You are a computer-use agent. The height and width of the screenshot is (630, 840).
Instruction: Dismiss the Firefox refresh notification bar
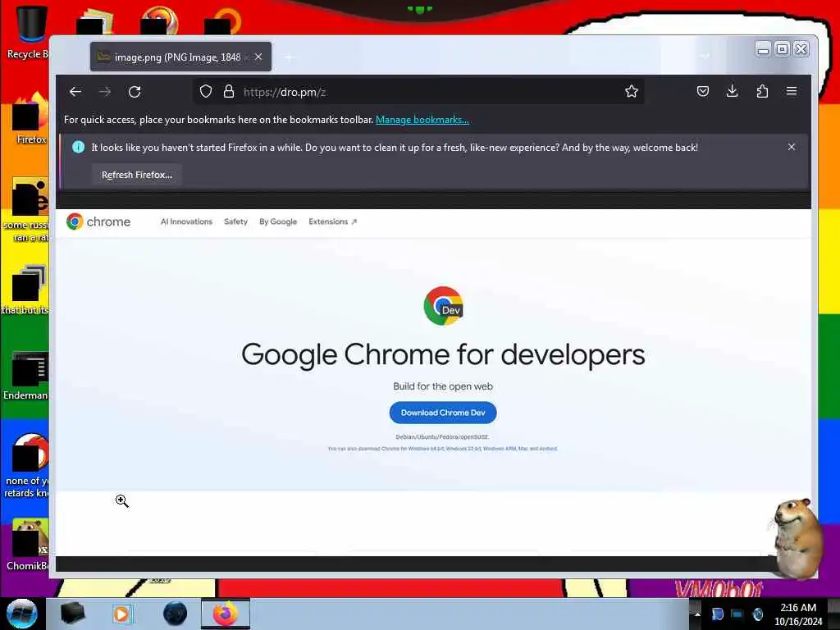pos(792,147)
